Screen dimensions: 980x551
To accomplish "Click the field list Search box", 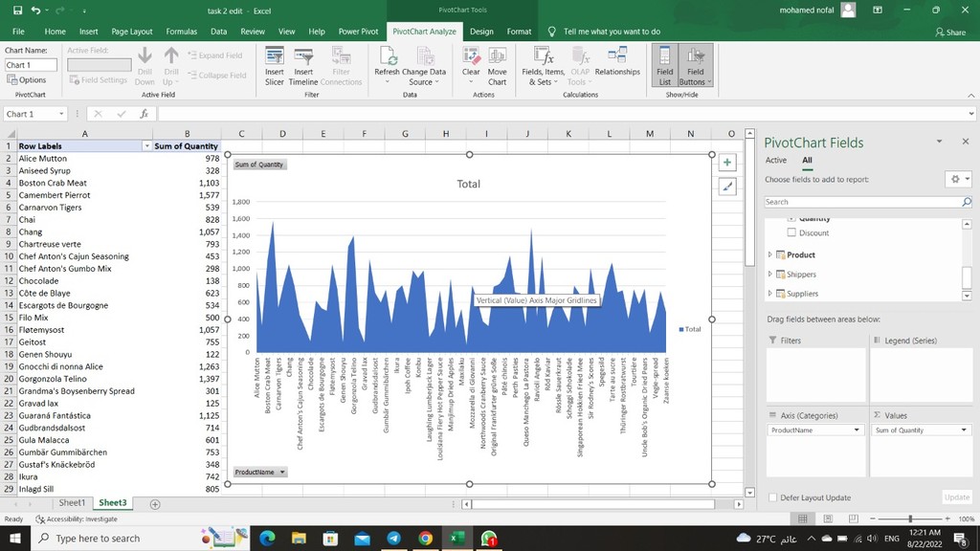I will (x=868, y=202).
